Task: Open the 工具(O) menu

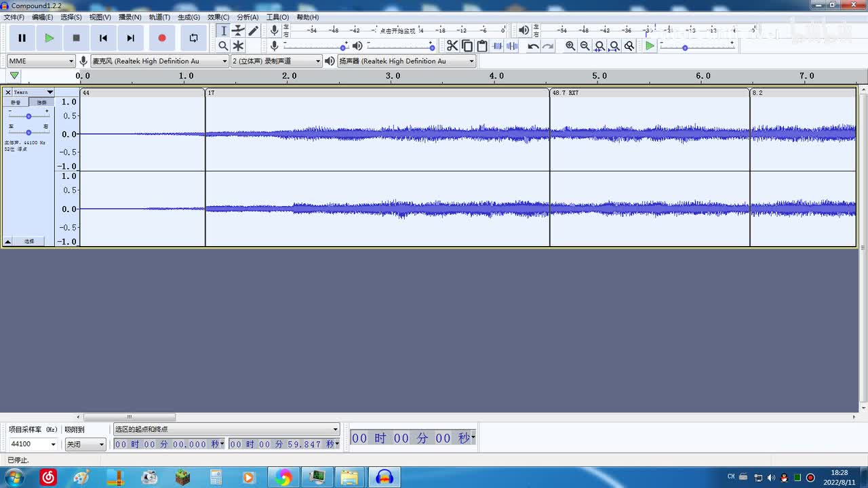Action: (277, 17)
